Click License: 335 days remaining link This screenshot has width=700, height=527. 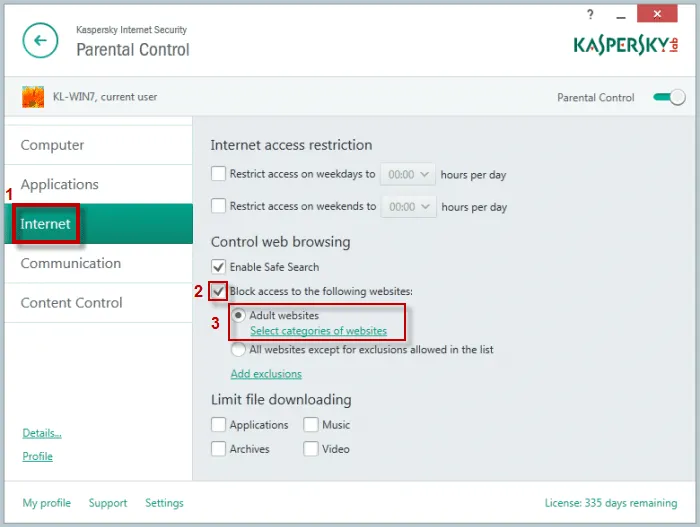pos(611,503)
